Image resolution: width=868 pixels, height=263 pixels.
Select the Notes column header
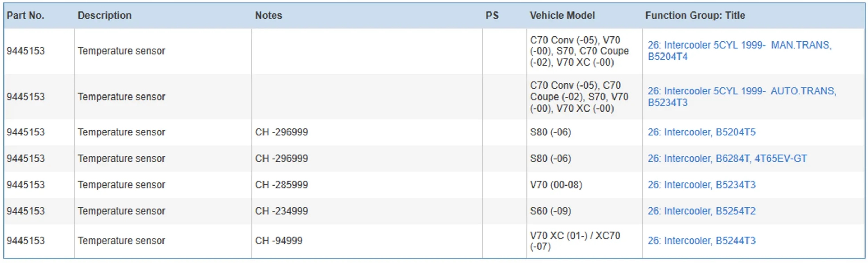tap(268, 15)
